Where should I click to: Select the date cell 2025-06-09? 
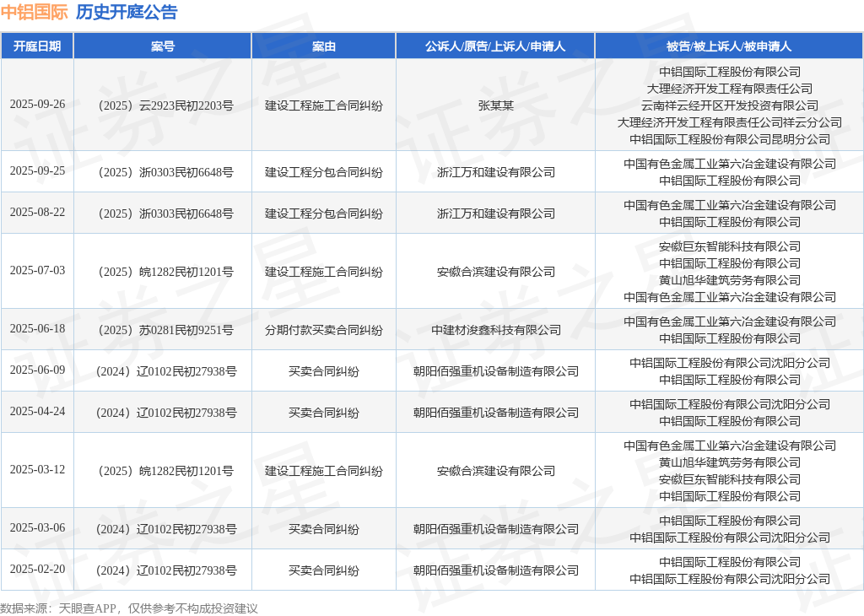37,370
